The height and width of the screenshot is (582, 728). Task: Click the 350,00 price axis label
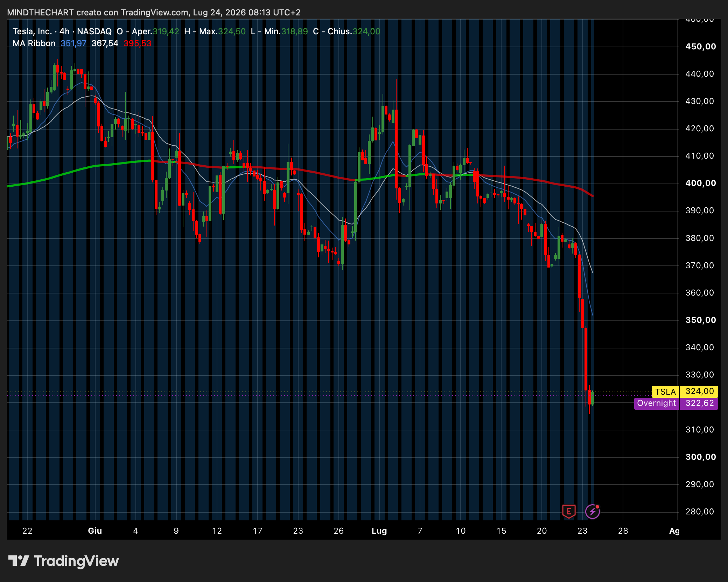[700, 320]
